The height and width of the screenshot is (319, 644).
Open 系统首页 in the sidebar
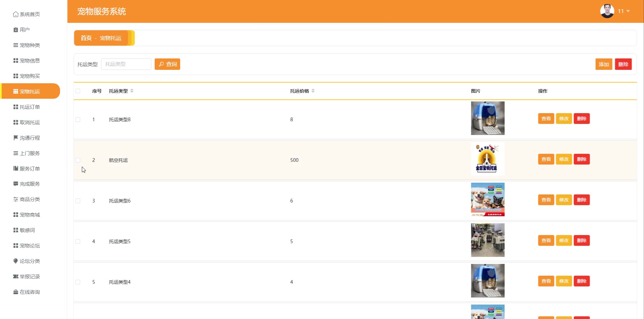click(x=30, y=14)
